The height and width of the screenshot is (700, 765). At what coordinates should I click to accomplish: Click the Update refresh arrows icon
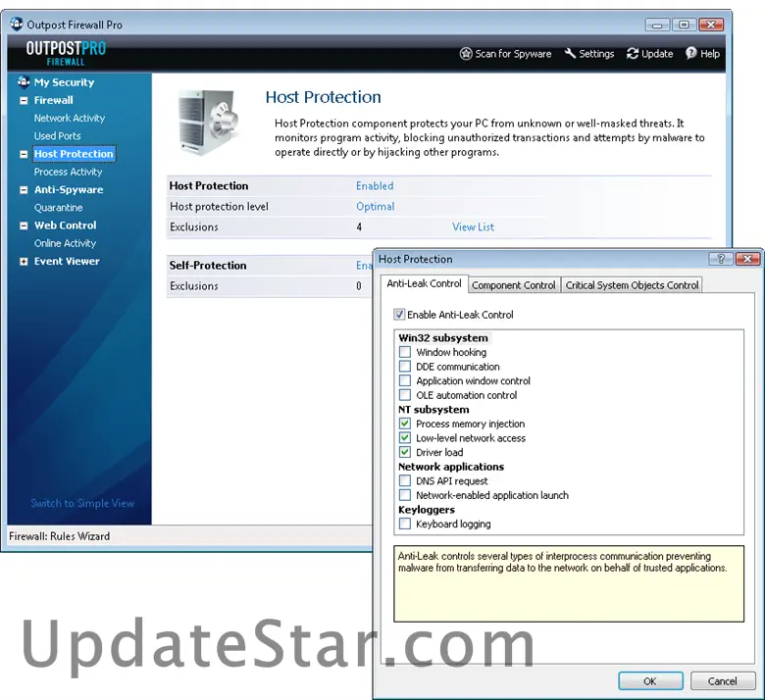pyautogui.click(x=633, y=54)
